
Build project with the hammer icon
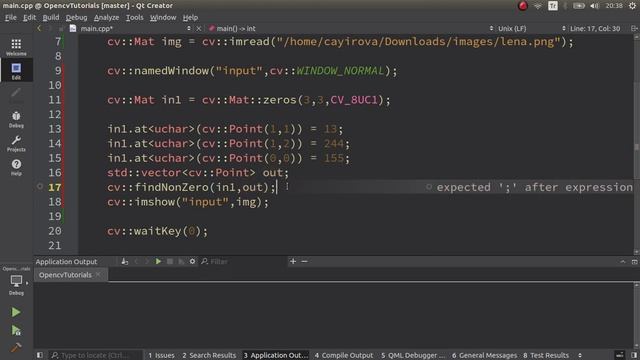(16, 347)
